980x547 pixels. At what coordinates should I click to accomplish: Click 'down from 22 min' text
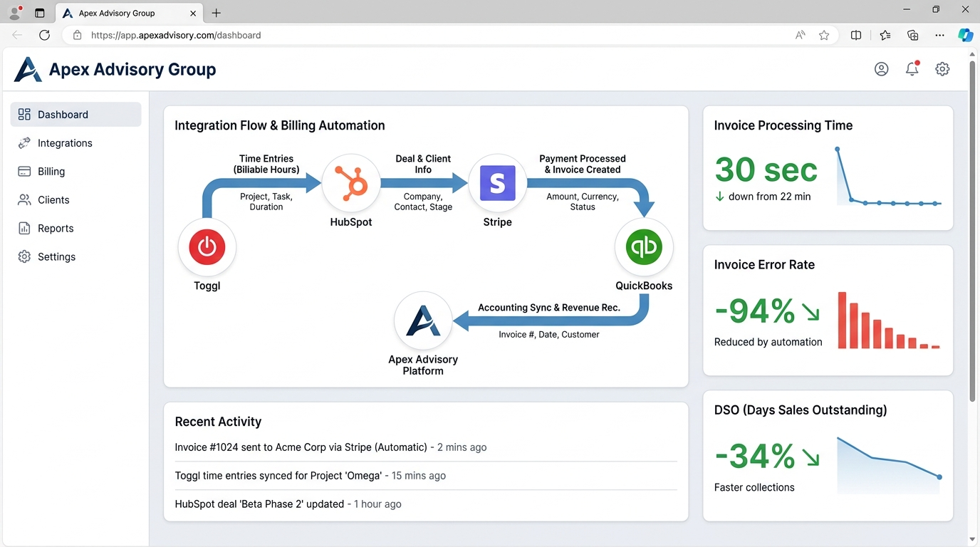[x=769, y=197]
